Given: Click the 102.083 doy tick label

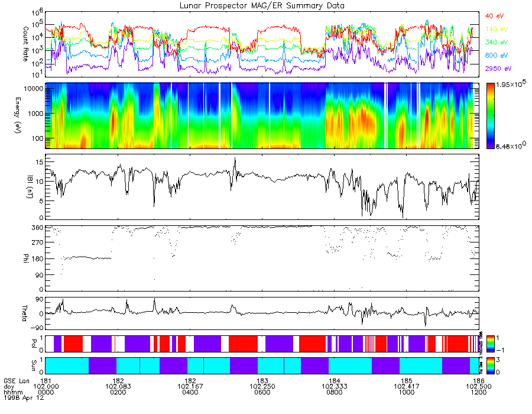Looking at the screenshot, I should pyautogui.click(x=118, y=387).
